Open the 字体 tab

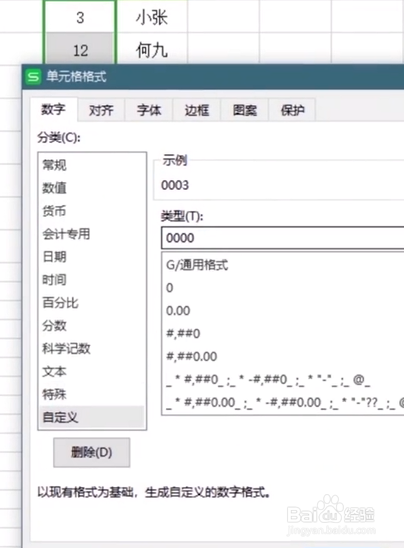(x=149, y=110)
